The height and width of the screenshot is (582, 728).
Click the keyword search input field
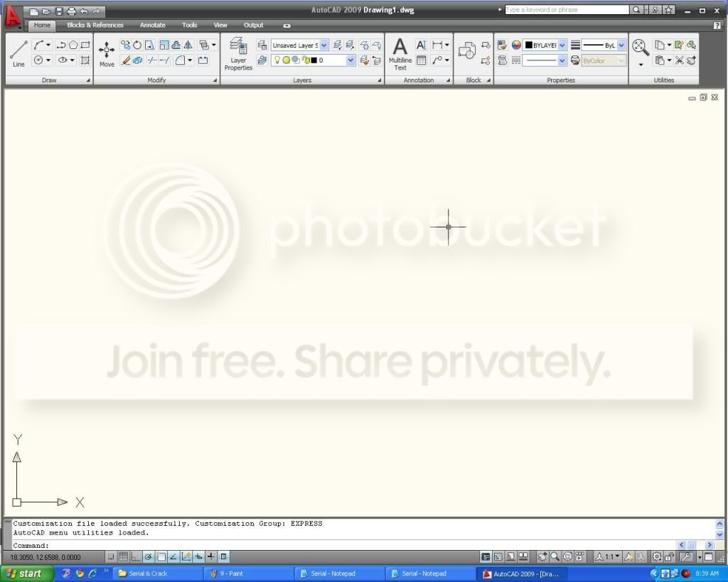click(x=567, y=9)
